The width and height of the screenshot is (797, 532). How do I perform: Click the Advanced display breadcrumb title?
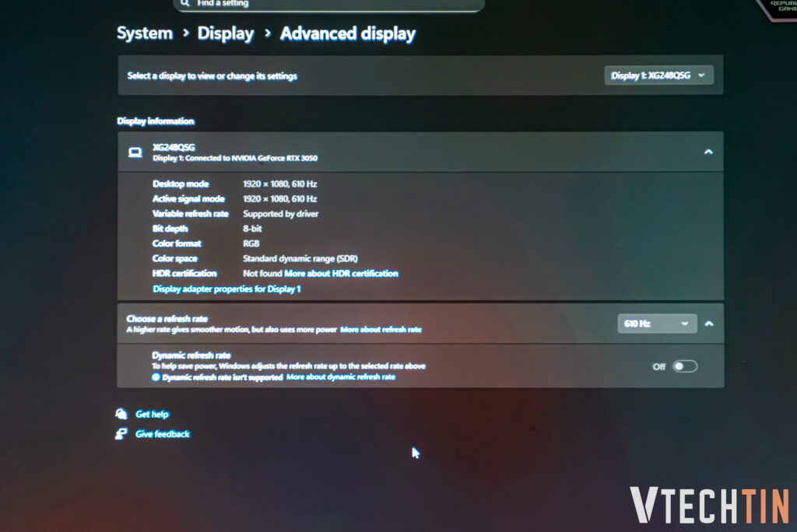click(x=348, y=33)
